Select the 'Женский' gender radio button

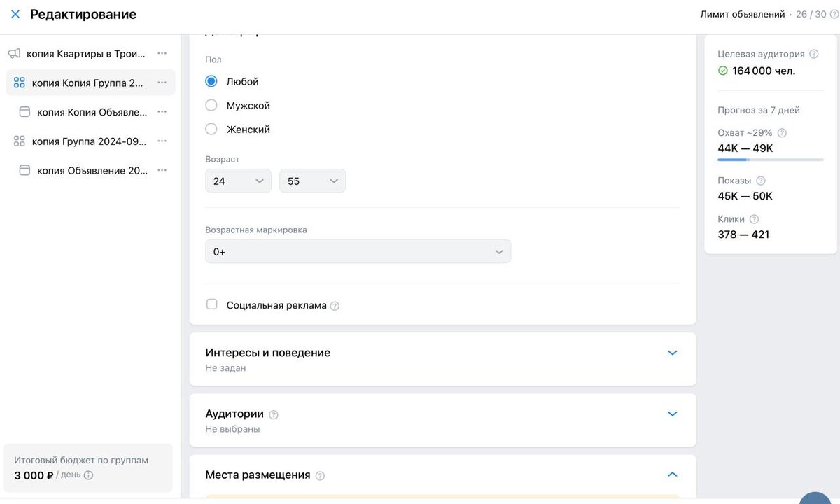pos(211,129)
